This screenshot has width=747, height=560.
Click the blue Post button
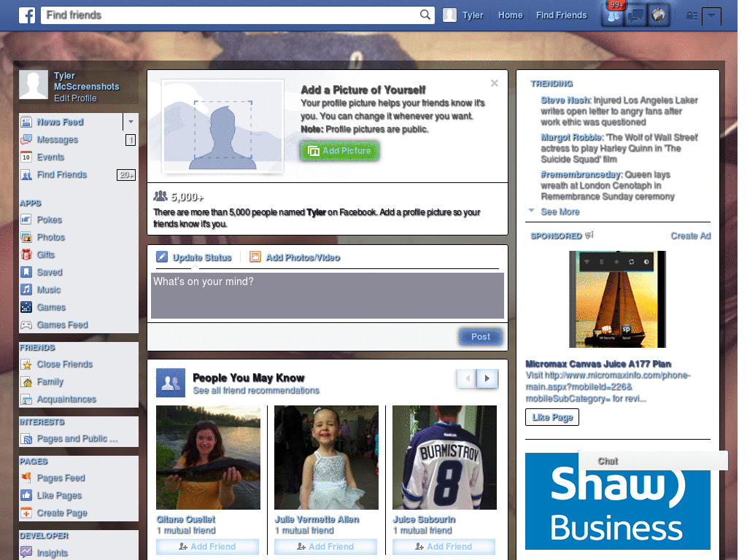[x=481, y=337]
